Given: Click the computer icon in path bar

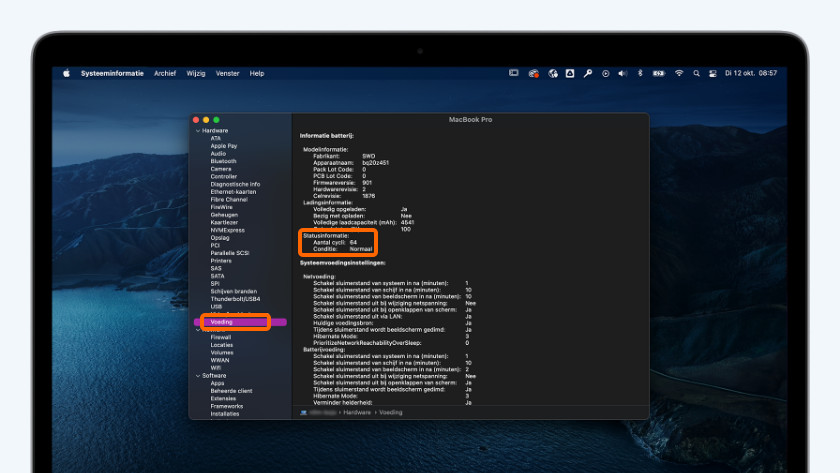Looking at the screenshot, I should click(x=304, y=412).
